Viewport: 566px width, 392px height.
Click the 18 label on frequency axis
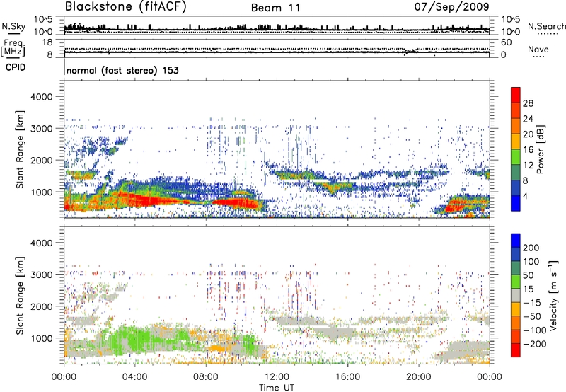pos(47,42)
